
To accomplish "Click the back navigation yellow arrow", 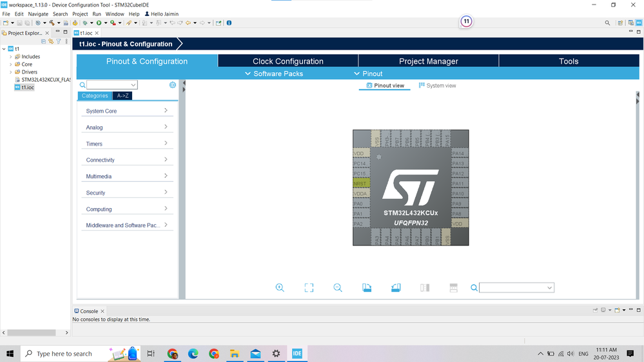I will (188, 23).
